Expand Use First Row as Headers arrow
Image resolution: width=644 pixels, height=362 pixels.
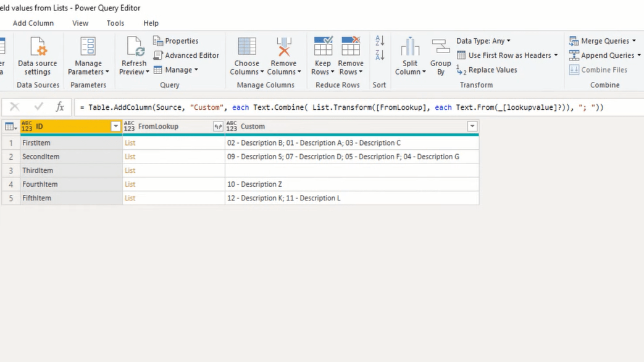coord(556,56)
